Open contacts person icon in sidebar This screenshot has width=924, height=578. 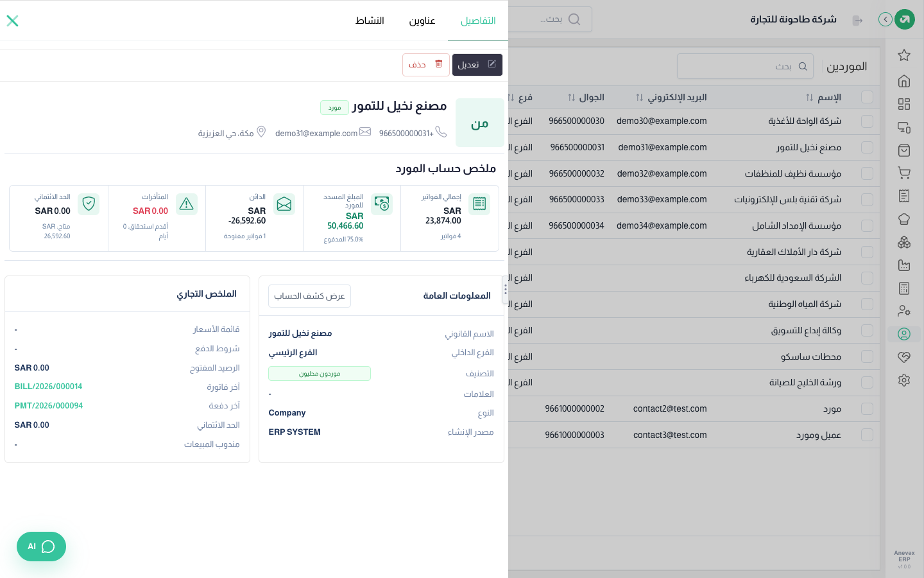coord(904,334)
